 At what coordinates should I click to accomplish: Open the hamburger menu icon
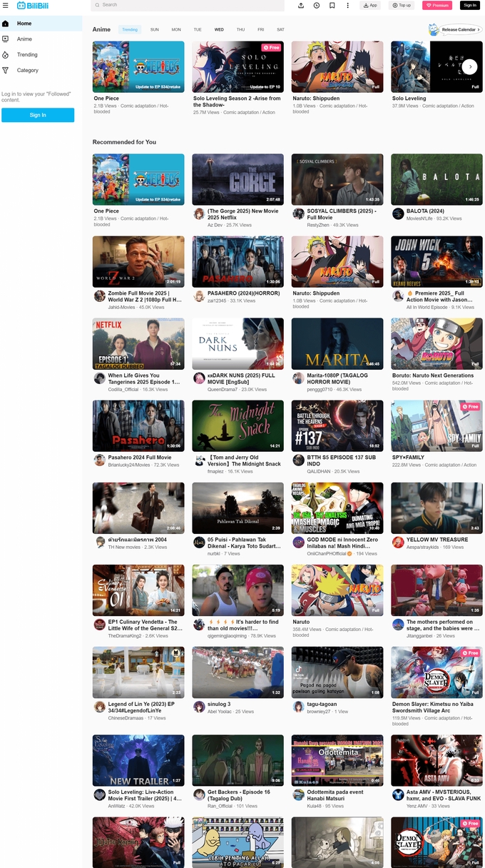click(x=6, y=5)
